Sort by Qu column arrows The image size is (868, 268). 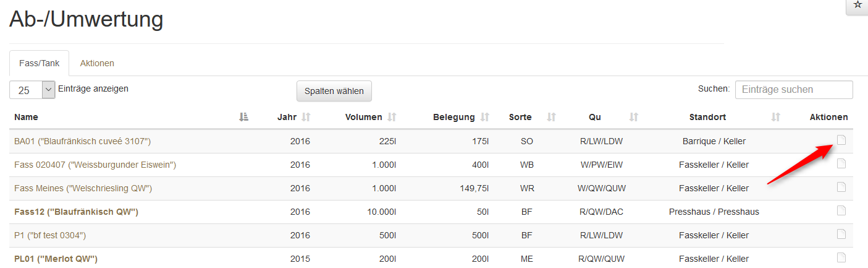coord(633,117)
